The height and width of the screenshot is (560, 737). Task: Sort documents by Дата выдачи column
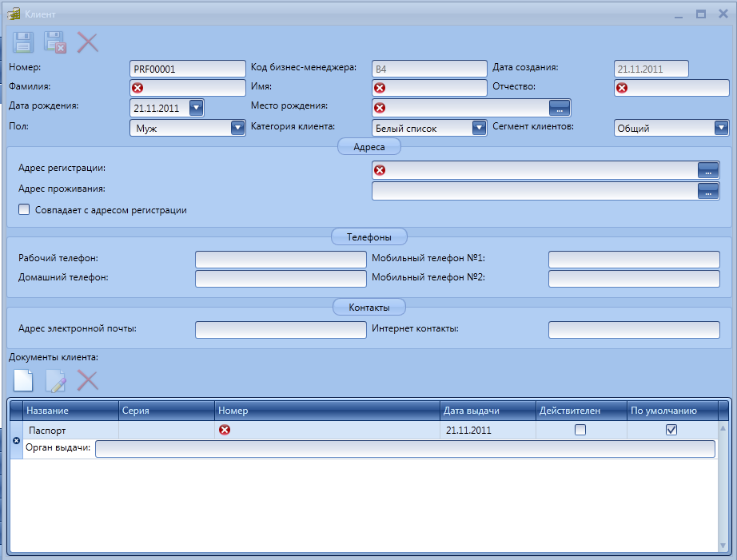click(488, 411)
